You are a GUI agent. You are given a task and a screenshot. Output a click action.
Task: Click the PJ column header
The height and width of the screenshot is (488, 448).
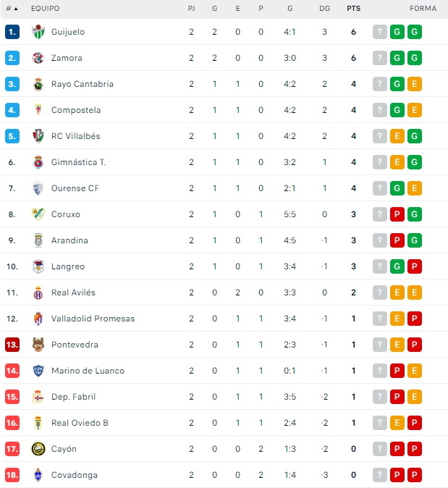(x=191, y=9)
